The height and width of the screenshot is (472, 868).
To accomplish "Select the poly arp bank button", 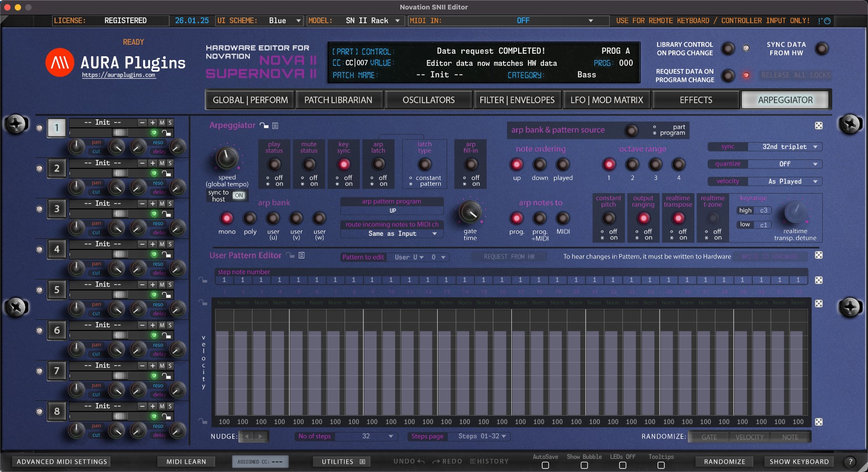I will point(250,218).
